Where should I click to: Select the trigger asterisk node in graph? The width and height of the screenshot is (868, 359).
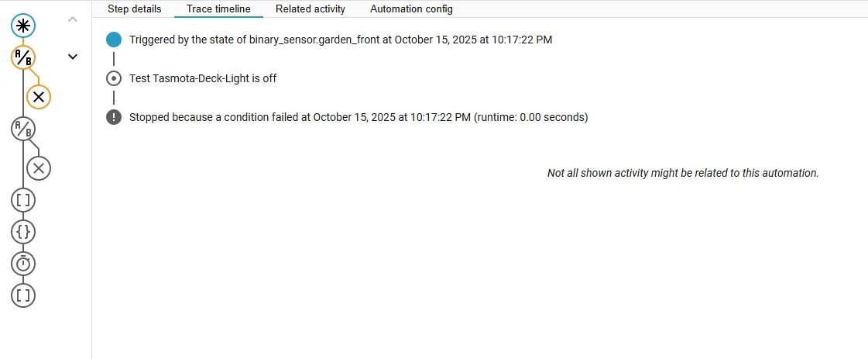23,26
